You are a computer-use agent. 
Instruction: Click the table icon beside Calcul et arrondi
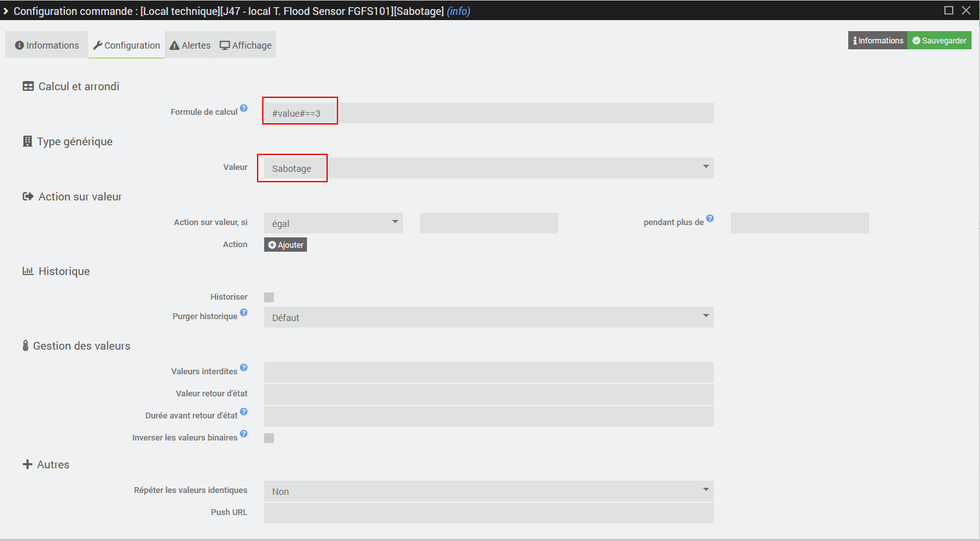coord(28,86)
